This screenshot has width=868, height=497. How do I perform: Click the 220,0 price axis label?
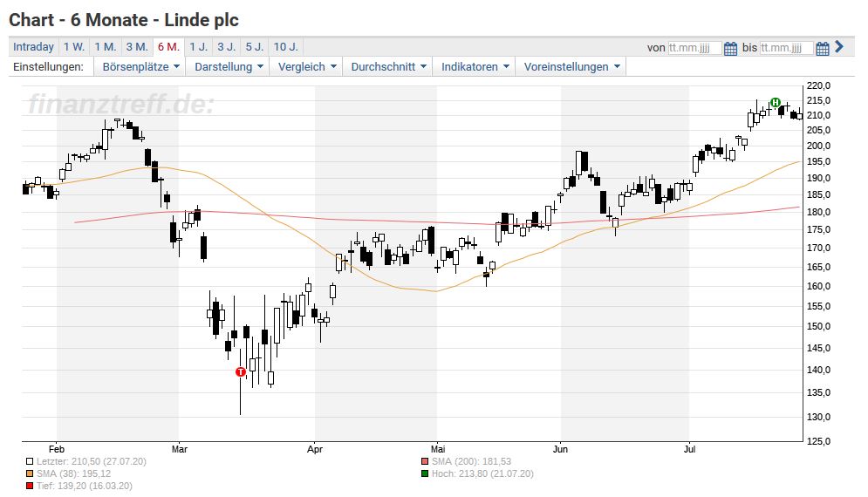(819, 85)
